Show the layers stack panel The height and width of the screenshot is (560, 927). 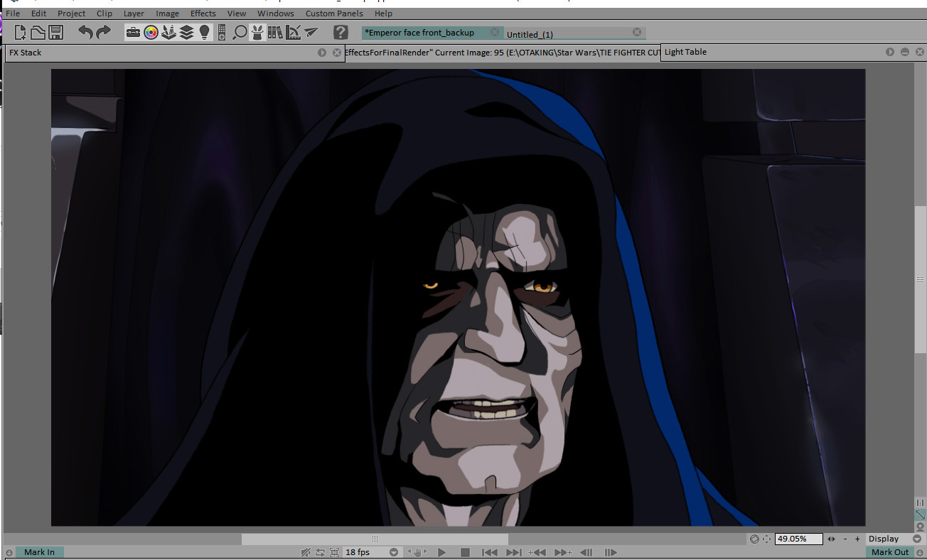point(186,32)
